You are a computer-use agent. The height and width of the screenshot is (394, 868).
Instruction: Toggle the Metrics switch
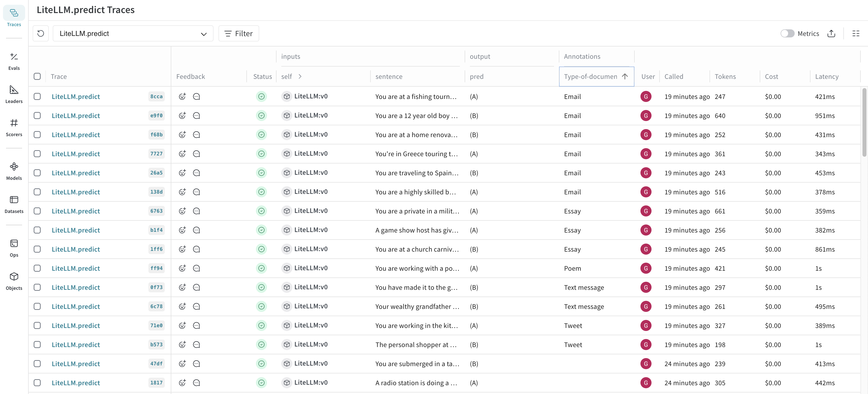787,33
